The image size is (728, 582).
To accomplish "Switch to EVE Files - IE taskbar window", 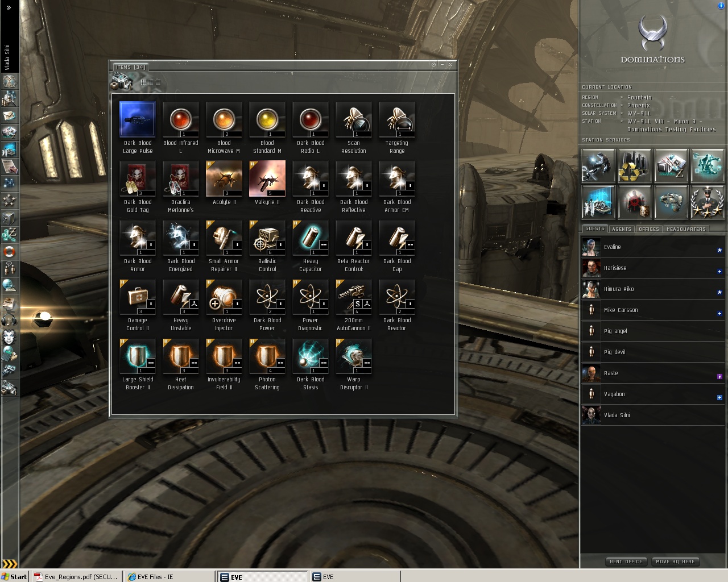I will pyautogui.click(x=169, y=576).
